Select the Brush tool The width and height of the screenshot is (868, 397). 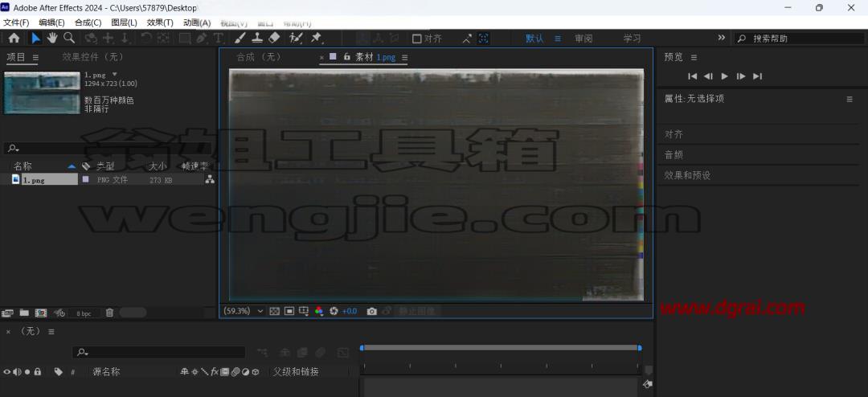coord(240,38)
